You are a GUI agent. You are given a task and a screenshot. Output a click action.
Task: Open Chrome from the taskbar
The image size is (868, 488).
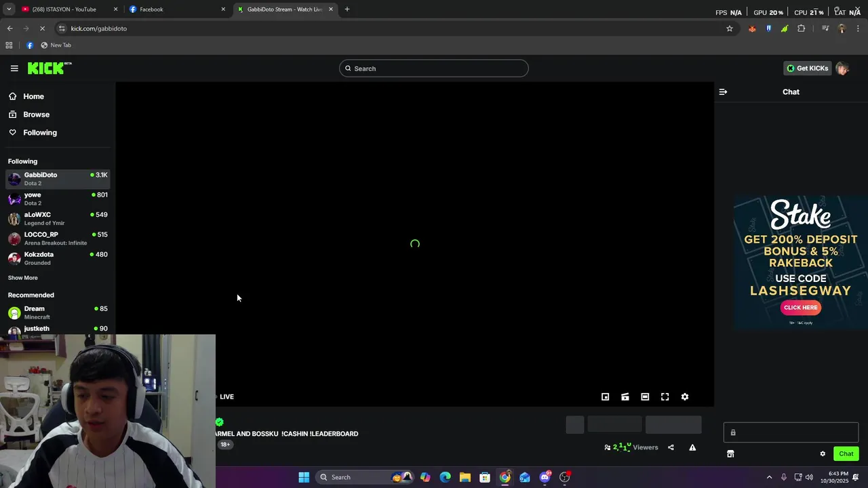pos(505,477)
